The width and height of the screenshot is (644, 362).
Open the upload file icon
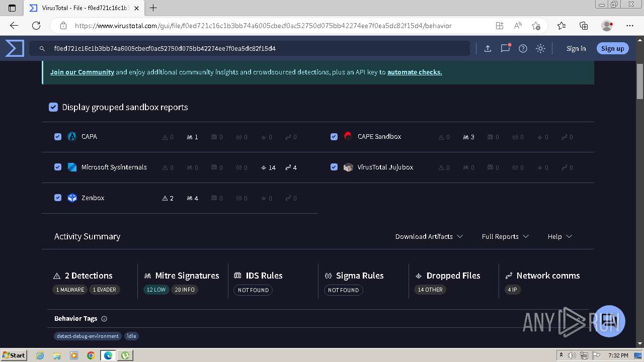click(488, 49)
